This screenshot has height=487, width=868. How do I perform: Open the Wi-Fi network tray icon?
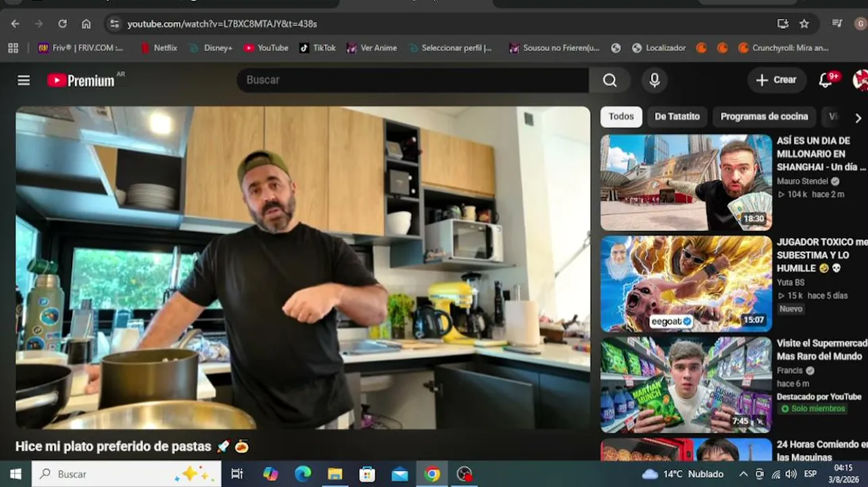pos(775,474)
